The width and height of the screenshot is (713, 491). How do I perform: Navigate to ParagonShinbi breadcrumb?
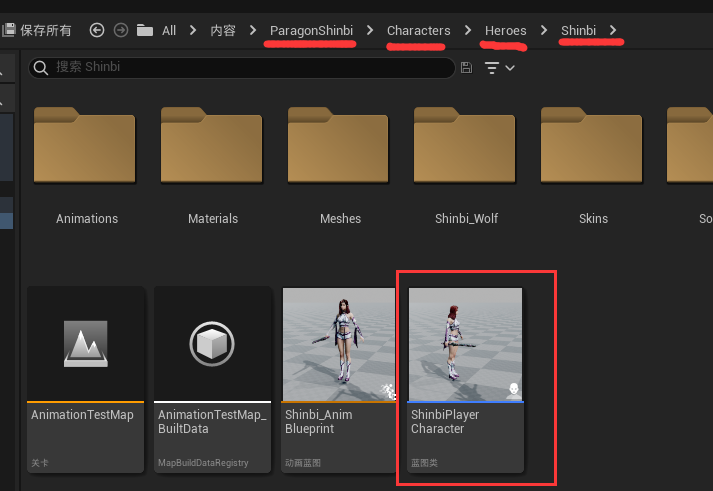tap(311, 30)
